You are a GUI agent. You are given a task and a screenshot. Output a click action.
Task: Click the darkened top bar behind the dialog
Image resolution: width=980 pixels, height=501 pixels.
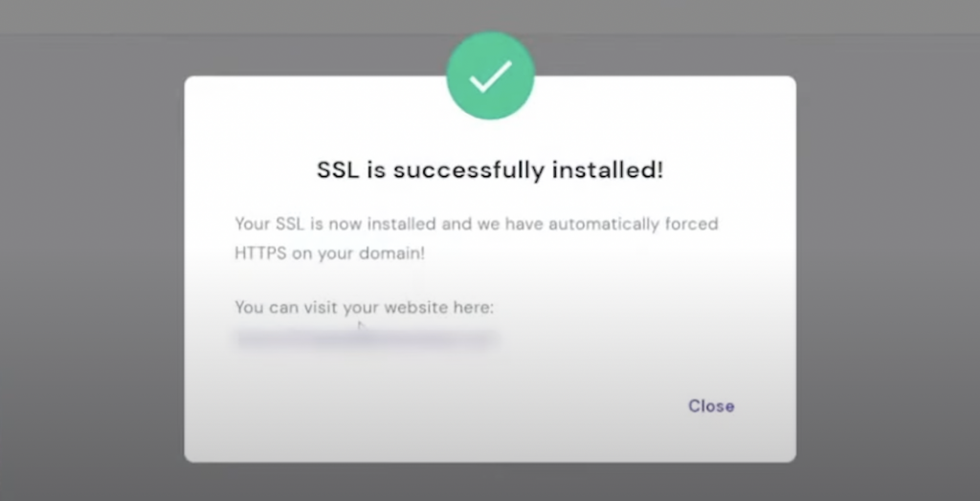(x=490, y=16)
